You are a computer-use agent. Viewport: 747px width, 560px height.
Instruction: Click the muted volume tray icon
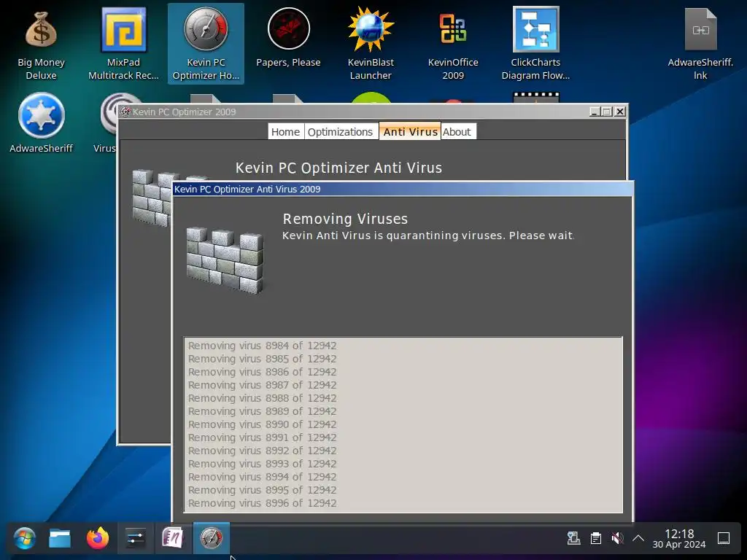pos(617,539)
